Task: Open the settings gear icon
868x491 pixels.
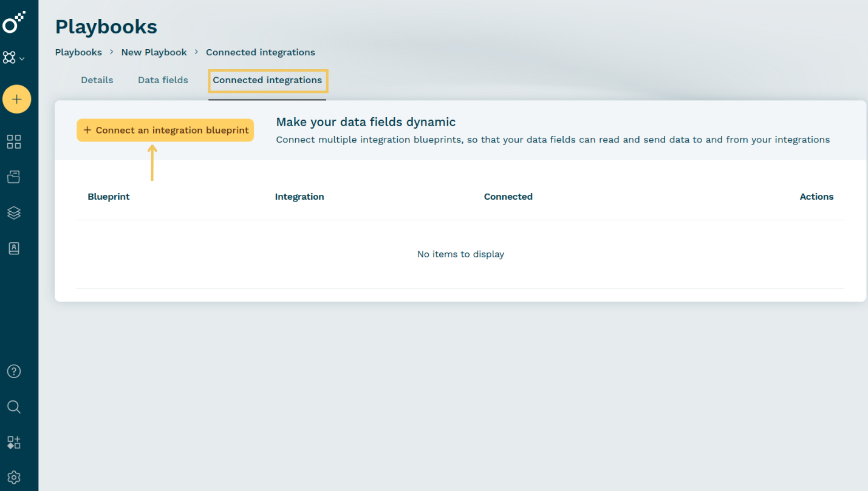Action: click(14, 477)
